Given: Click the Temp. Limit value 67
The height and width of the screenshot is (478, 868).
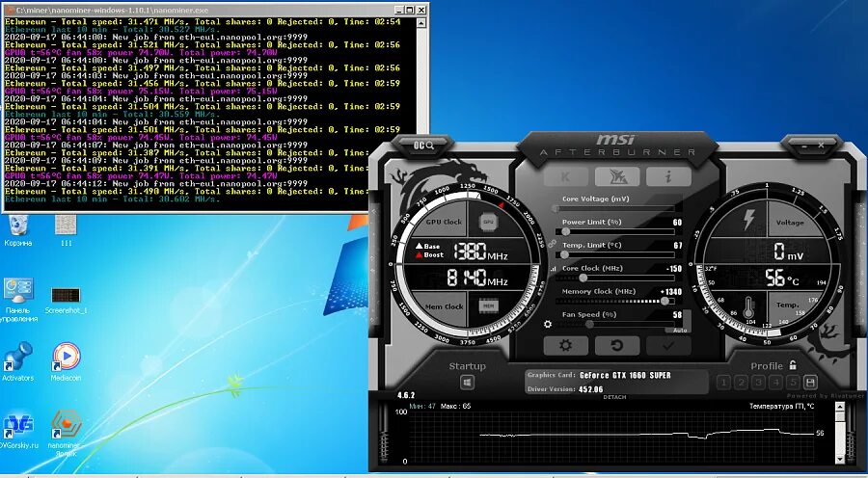Looking at the screenshot, I should [x=678, y=246].
